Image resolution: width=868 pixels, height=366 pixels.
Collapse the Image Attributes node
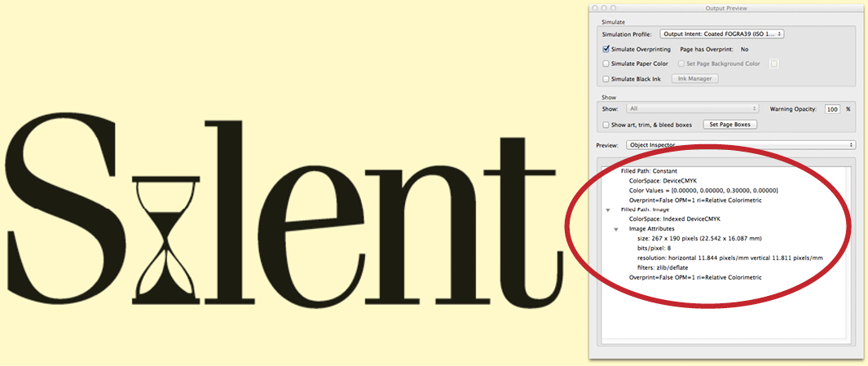click(617, 229)
